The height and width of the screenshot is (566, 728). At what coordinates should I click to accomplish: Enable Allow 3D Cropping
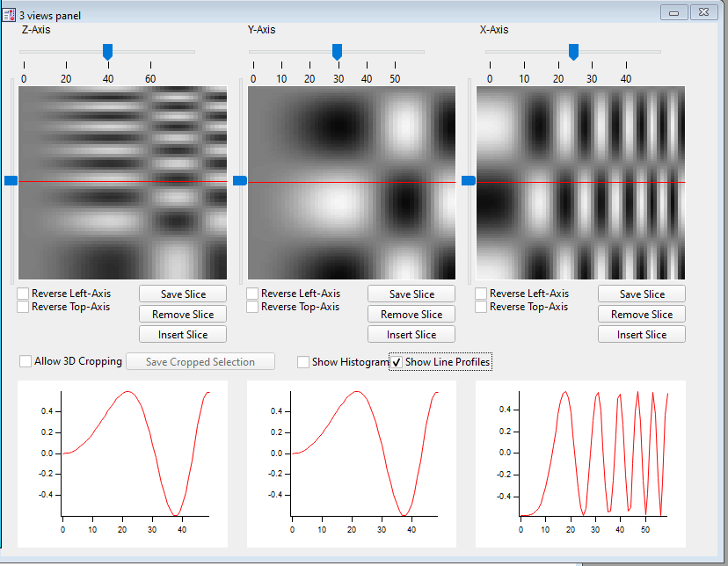coord(25,360)
